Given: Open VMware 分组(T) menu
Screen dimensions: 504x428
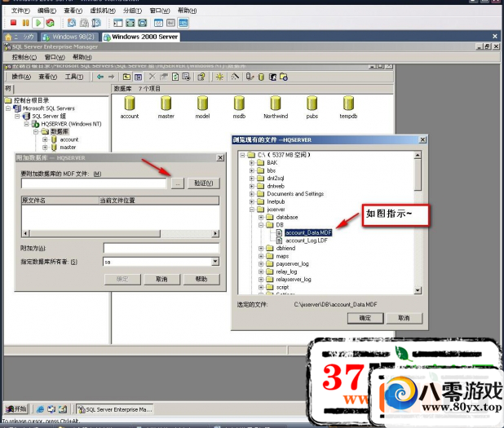Looking at the screenshot, I should tap(132, 11).
